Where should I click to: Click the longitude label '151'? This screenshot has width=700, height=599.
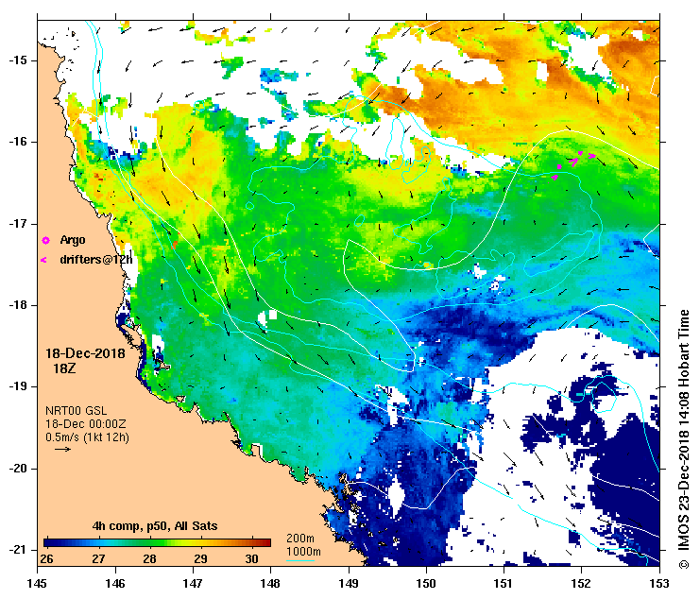coord(504,583)
